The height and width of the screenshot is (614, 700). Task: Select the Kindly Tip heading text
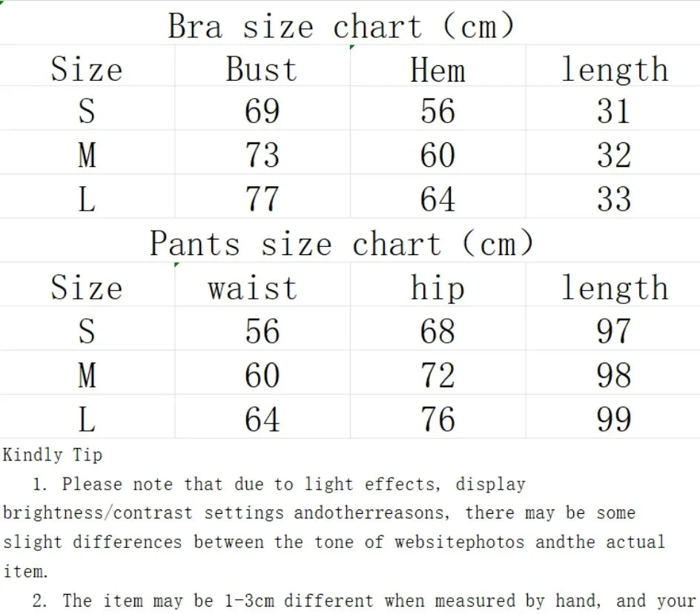(53, 455)
